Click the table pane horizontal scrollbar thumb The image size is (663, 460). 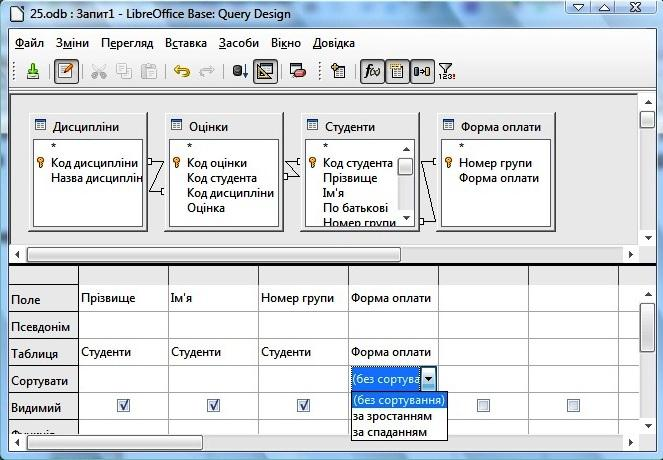click(214, 255)
